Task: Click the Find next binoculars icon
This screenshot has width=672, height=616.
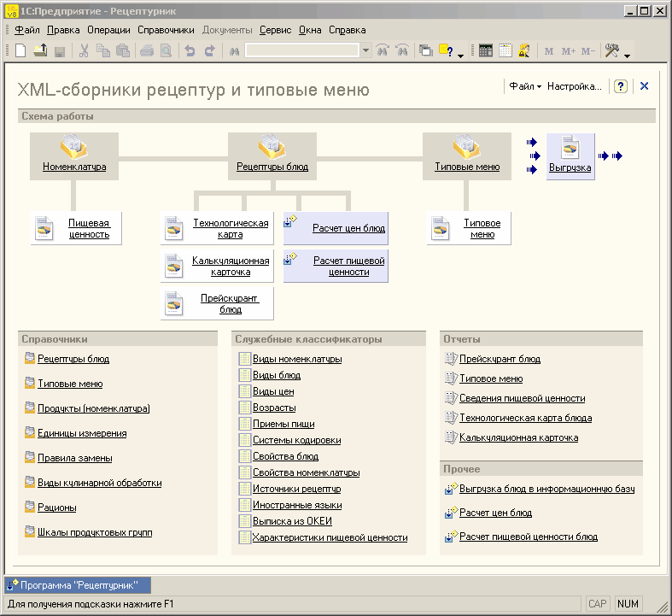Action: pos(383,50)
